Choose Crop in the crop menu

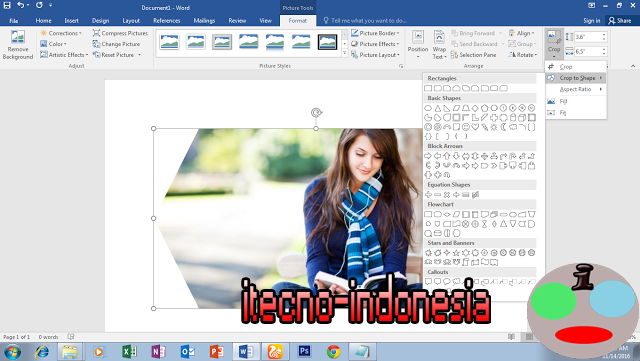(x=576, y=67)
